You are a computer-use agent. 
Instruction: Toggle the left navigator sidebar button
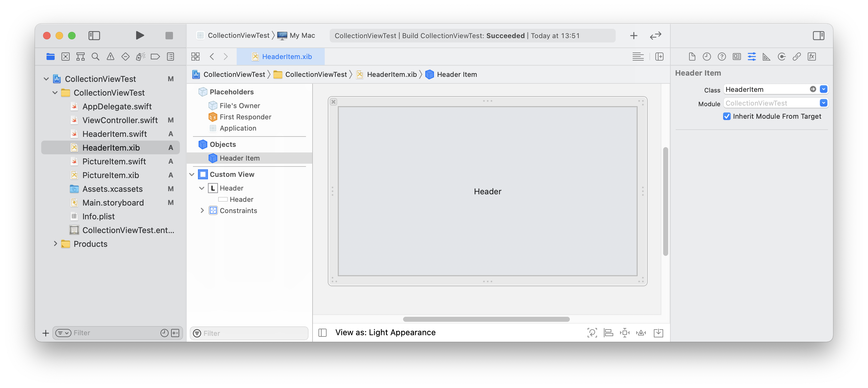[x=94, y=35]
